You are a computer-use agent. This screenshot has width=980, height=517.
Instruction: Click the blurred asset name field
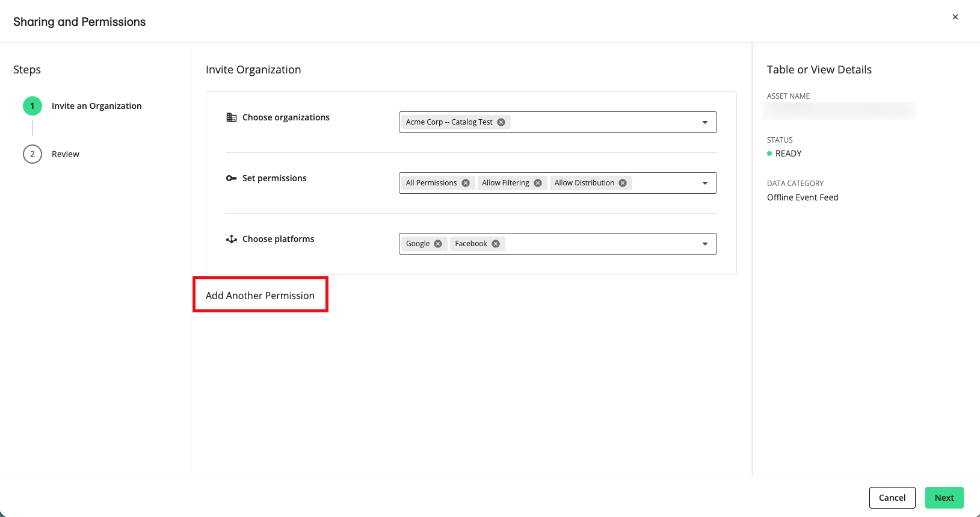coord(839,111)
